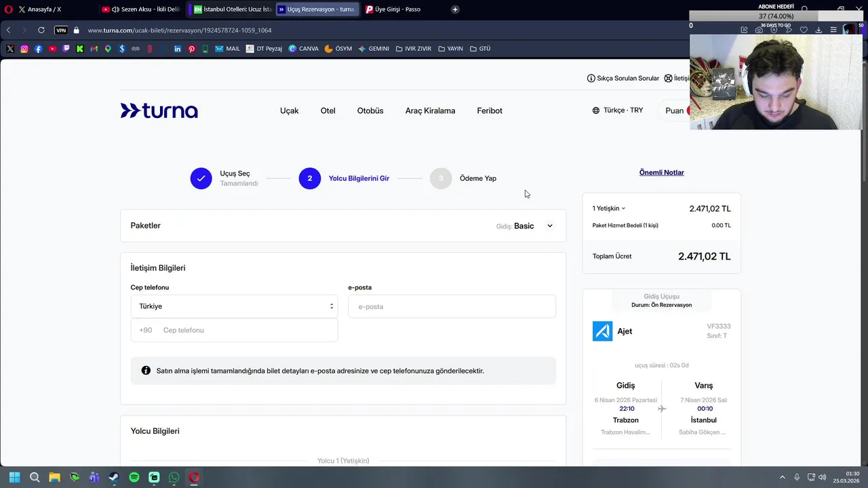Open File Explorer from the taskbar
868x488 pixels.
(54, 477)
